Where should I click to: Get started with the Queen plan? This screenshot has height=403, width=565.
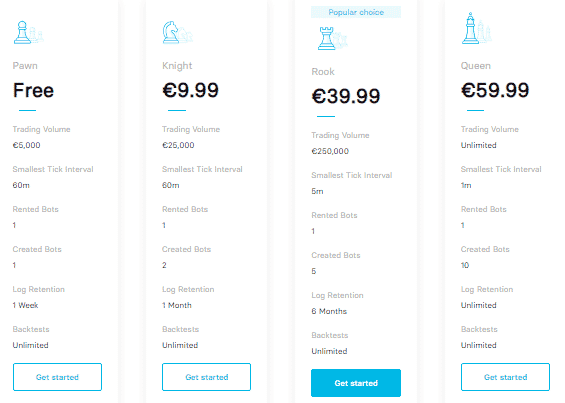click(x=506, y=377)
